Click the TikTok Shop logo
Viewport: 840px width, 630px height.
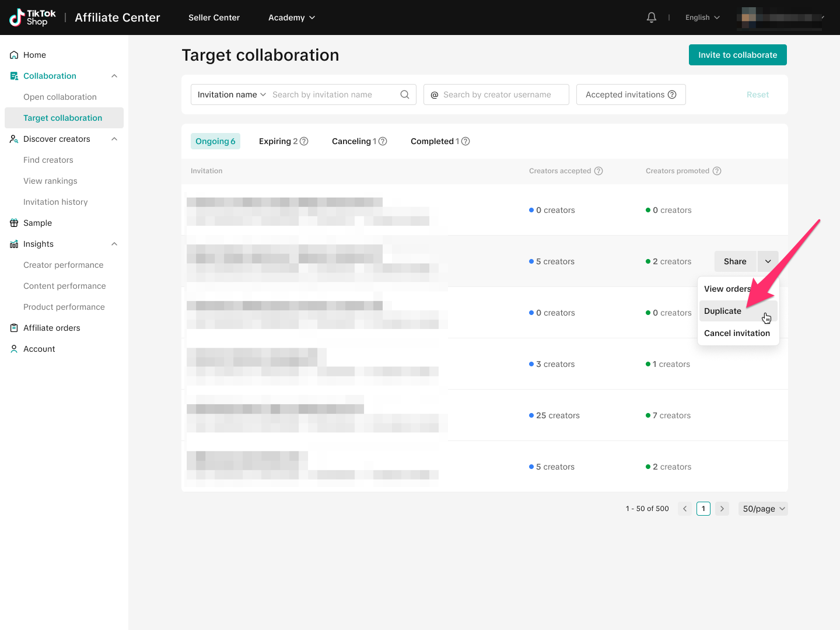tap(33, 17)
